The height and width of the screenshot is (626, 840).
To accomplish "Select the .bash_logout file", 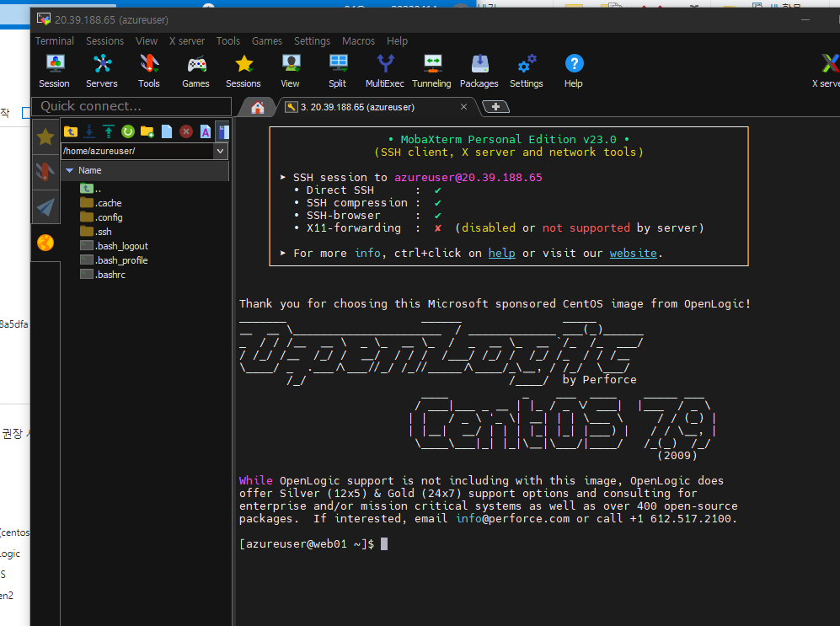I will pos(114,246).
